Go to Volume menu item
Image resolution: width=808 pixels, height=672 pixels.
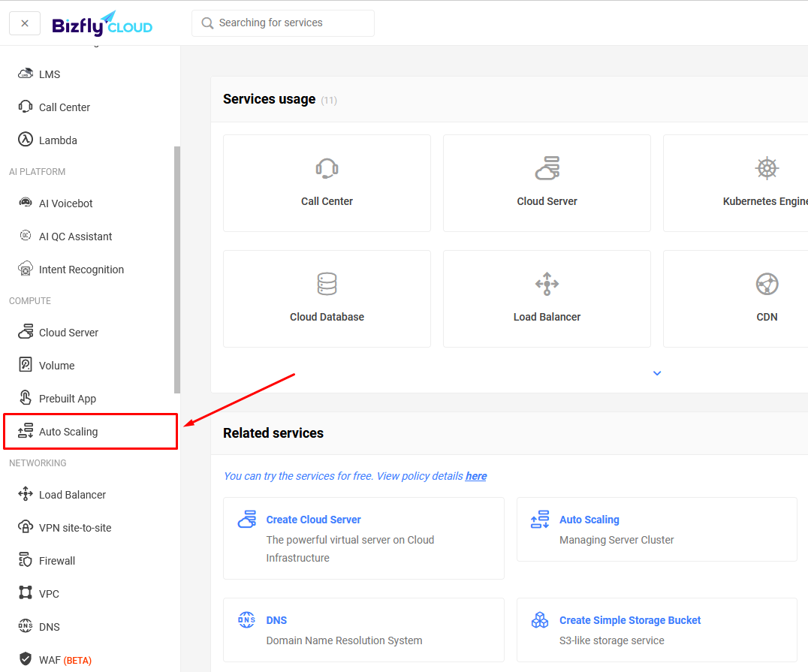pos(56,366)
